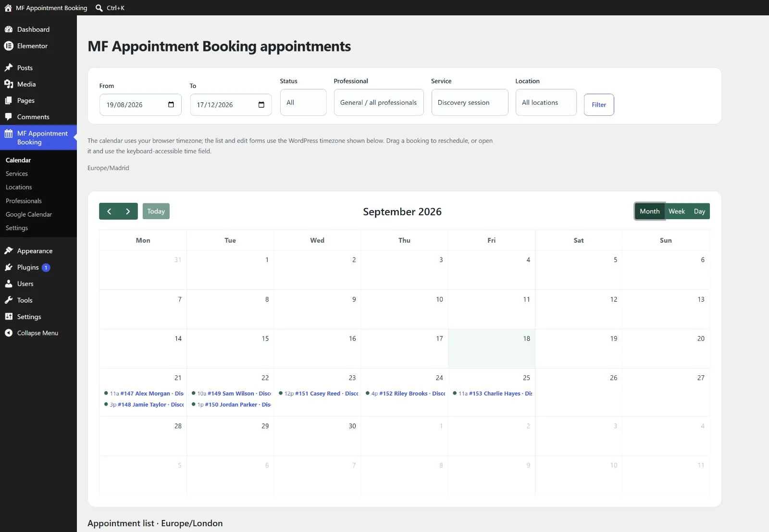
Task: Click the Plugins plug icon
Action: tap(9, 267)
